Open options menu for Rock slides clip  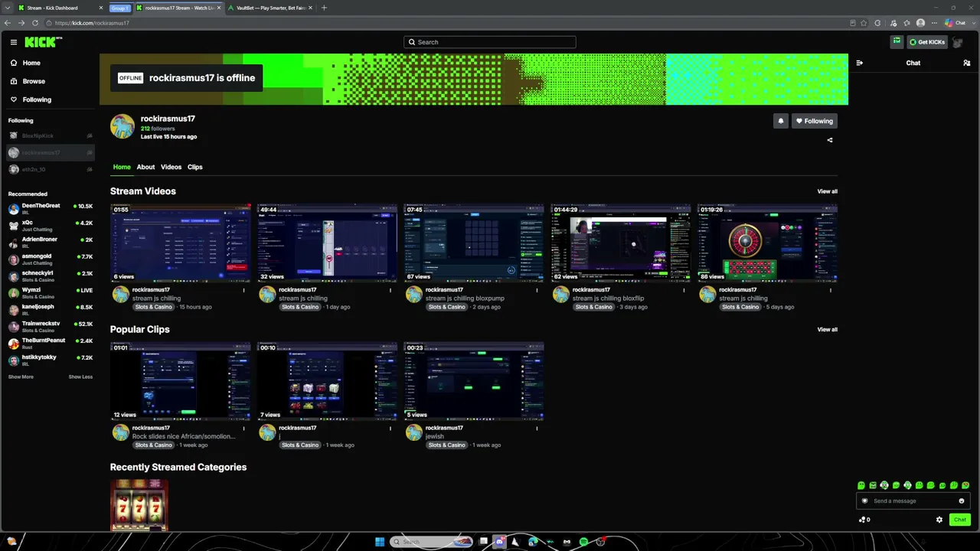tap(244, 428)
